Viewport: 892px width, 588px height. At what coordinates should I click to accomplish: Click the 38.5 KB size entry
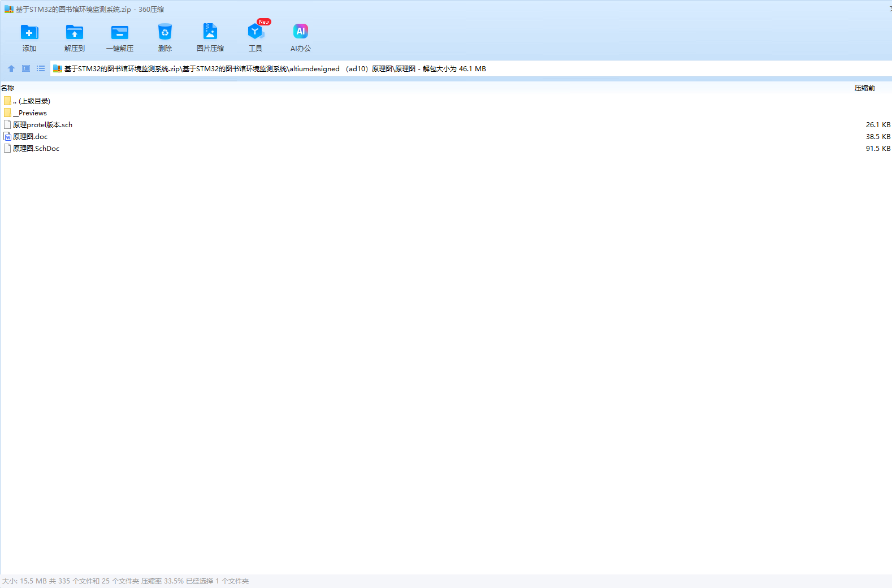pyautogui.click(x=877, y=137)
